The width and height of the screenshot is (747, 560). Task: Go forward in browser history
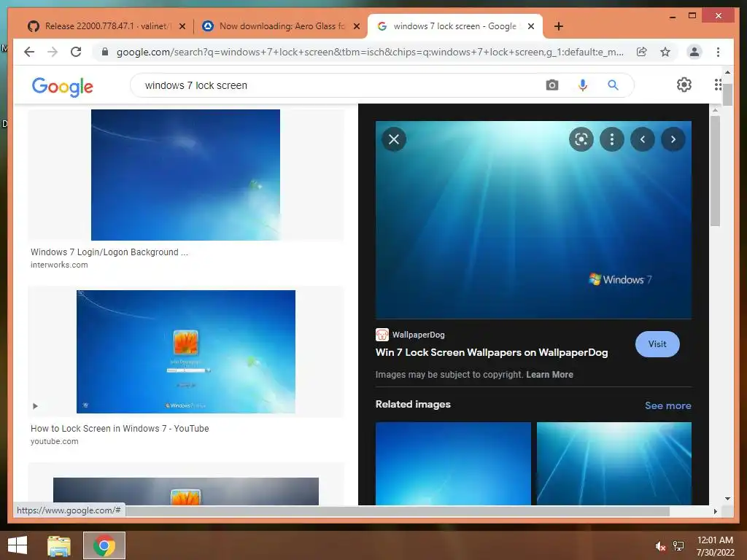[53, 52]
